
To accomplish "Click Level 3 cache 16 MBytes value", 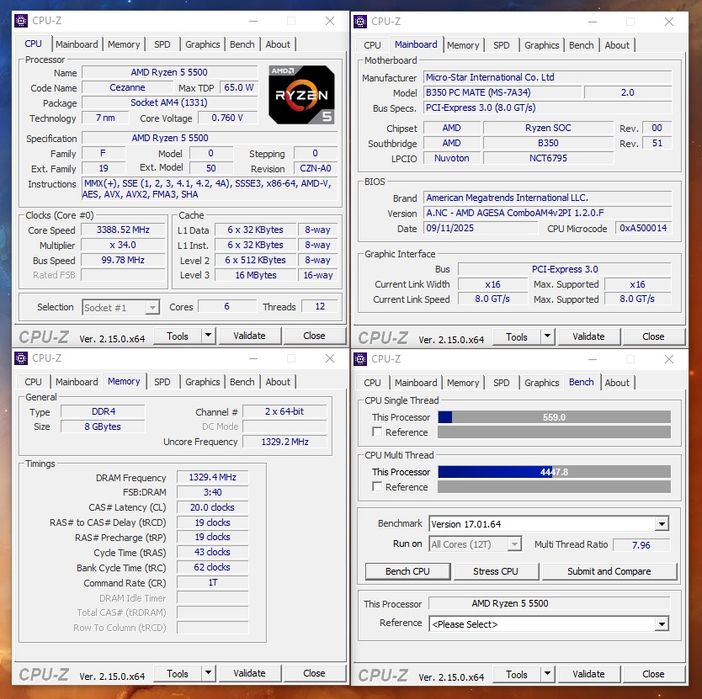I will click(256, 275).
